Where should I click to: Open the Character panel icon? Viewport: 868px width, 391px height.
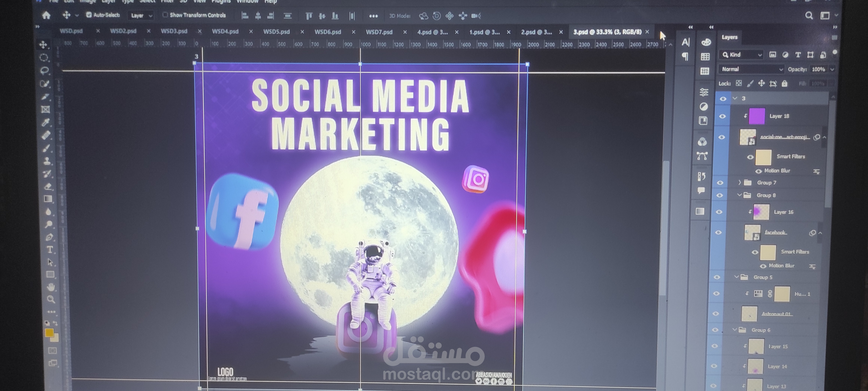click(x=685, y=42)
